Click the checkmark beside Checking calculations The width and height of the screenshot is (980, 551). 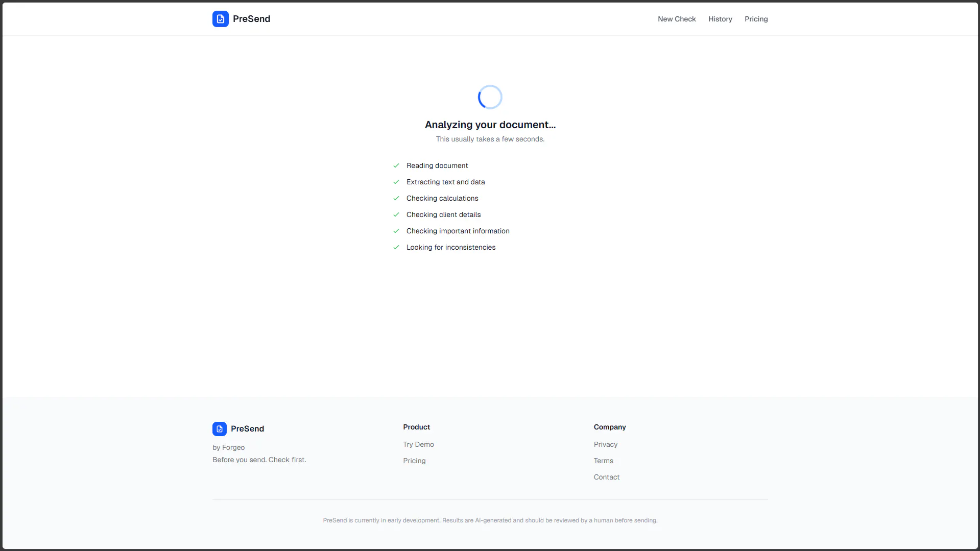click(x=396, y=198)
